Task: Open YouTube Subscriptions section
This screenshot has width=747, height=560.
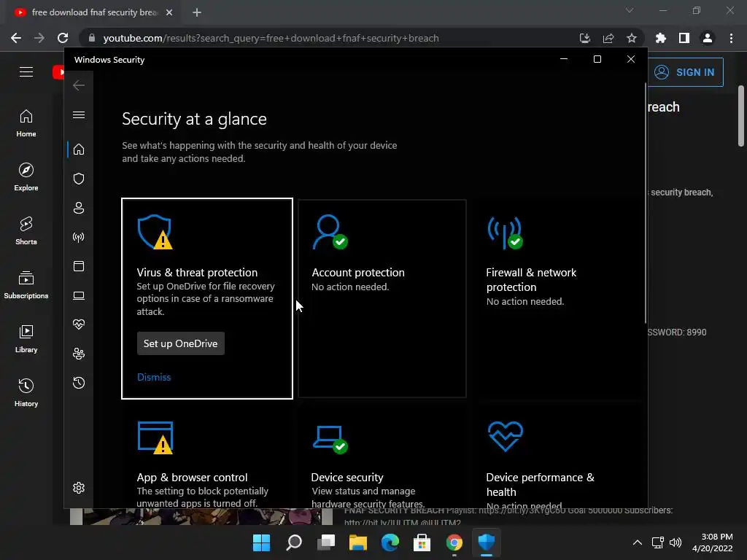Action: click(26, 284)
